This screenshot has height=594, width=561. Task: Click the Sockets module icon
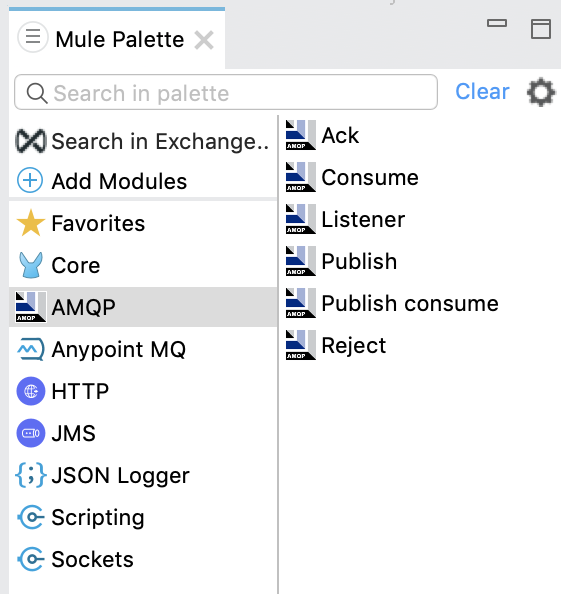click(31, 559)
